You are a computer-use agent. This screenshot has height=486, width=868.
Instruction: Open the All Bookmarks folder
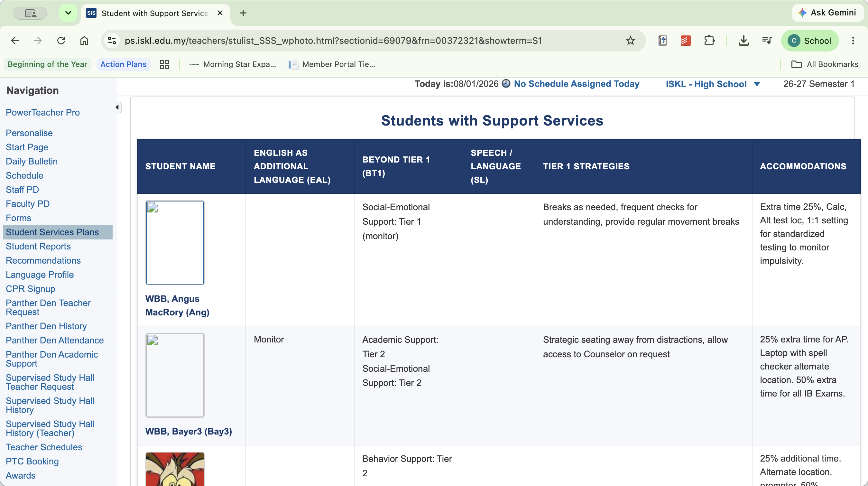(x=825, y=64)
